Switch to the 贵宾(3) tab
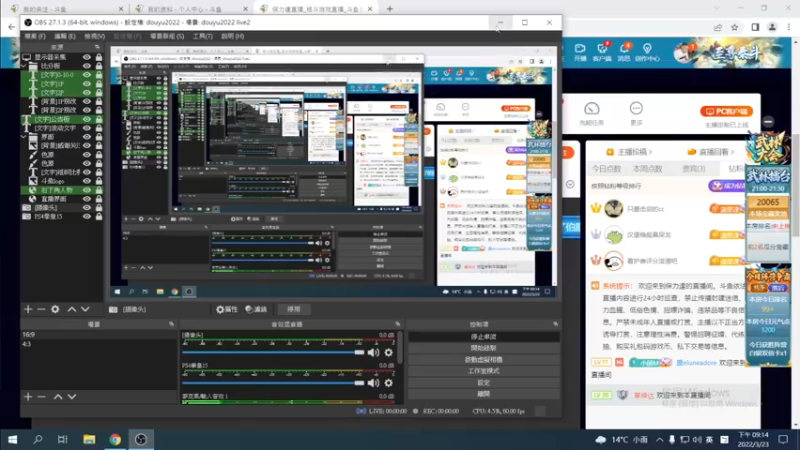Screen dimensions: 800x450 (694, 168)
